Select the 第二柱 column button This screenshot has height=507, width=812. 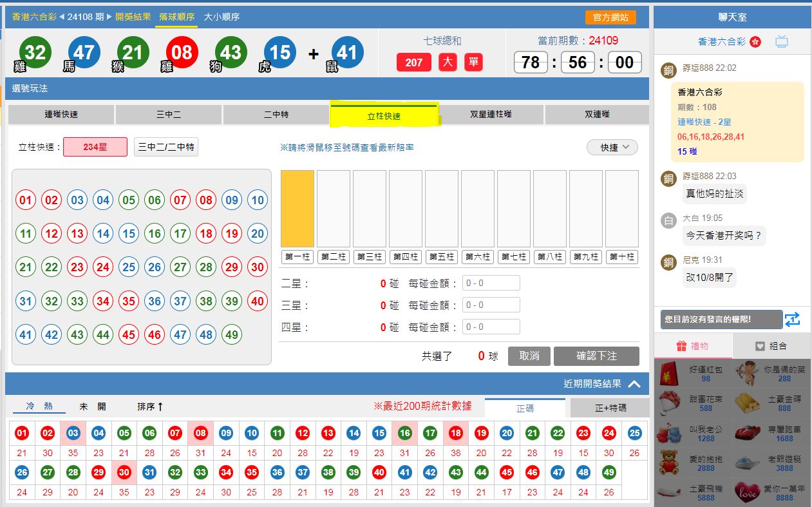[334, 257]
